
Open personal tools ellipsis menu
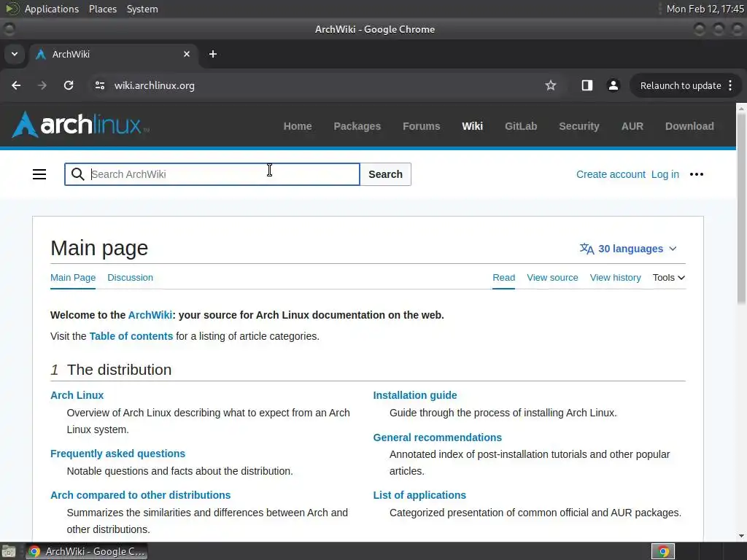697,174
